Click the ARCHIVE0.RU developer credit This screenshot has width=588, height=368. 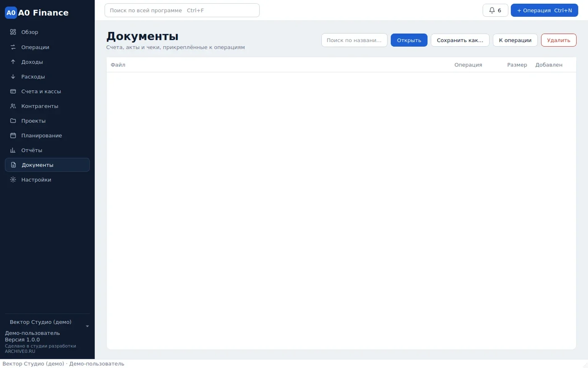pyautogui.click(x=20, y=351)
